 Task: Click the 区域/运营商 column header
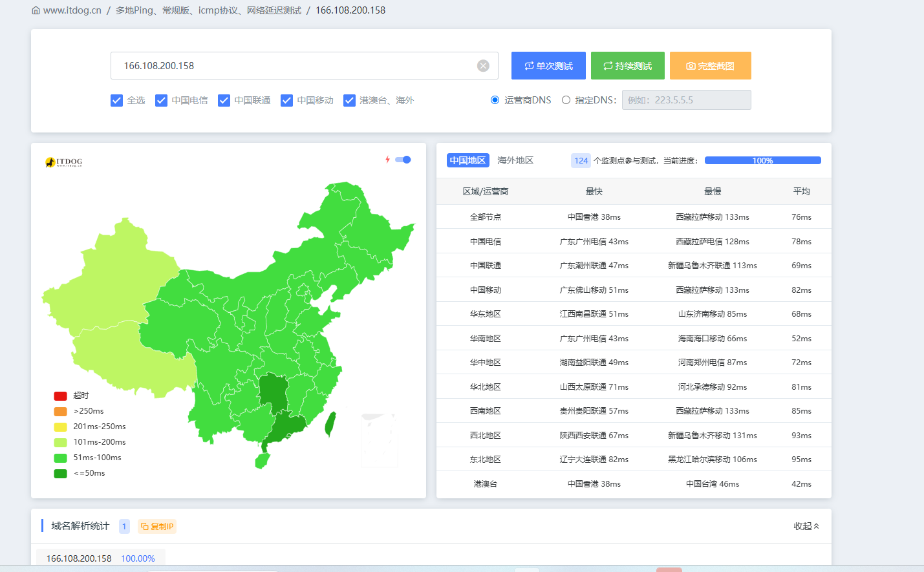(x=486, y=191)
